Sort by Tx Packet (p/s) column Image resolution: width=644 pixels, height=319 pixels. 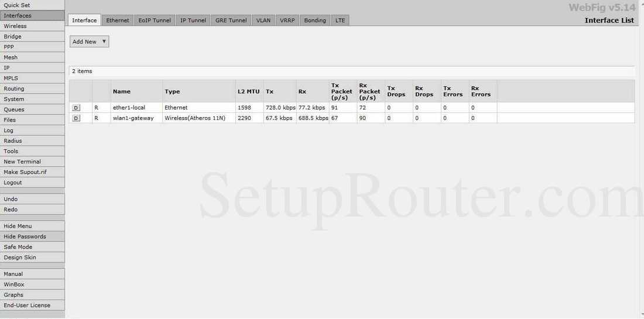coord(342,91)
